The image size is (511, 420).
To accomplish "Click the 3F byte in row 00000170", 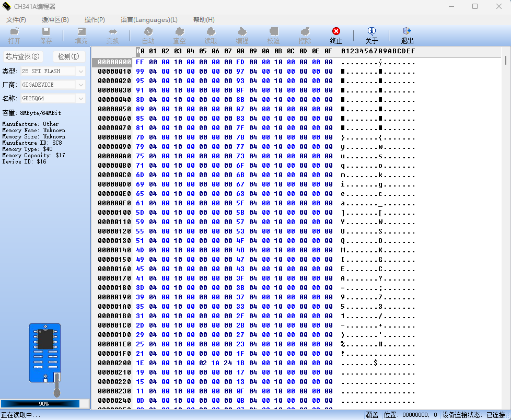I will [x=240, y=278].
